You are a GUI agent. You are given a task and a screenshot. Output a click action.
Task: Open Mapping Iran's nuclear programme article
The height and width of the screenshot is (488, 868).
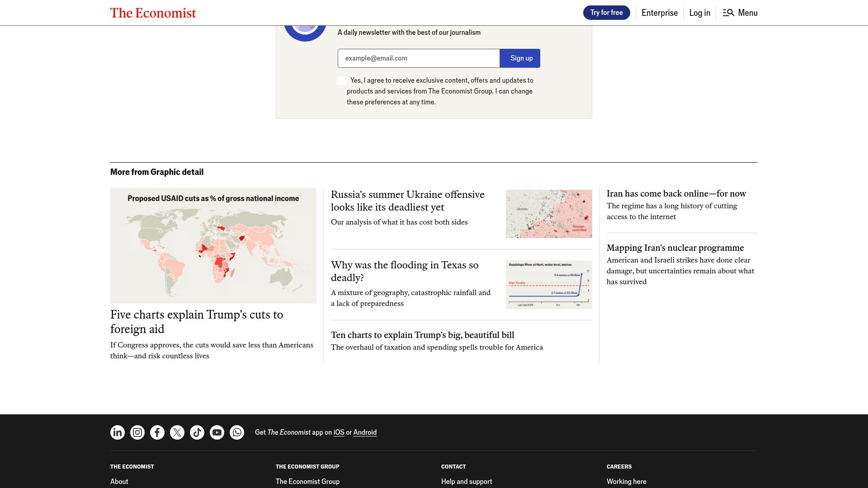(675, 248)
